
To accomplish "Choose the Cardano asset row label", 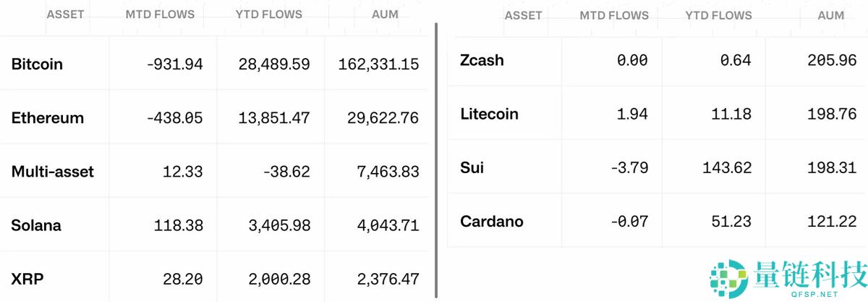I will (x=492, y=221).
